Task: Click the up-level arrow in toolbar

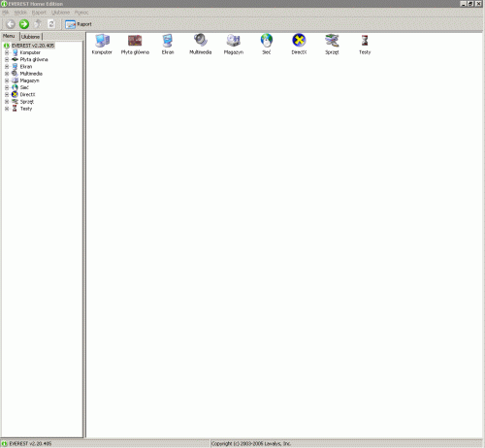Action: 38,24
